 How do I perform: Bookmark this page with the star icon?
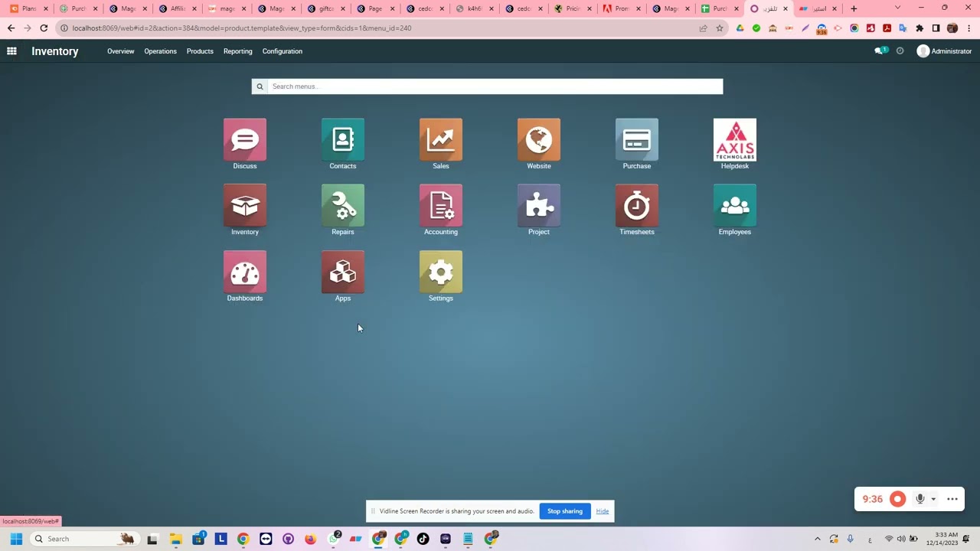click(720, 28)
